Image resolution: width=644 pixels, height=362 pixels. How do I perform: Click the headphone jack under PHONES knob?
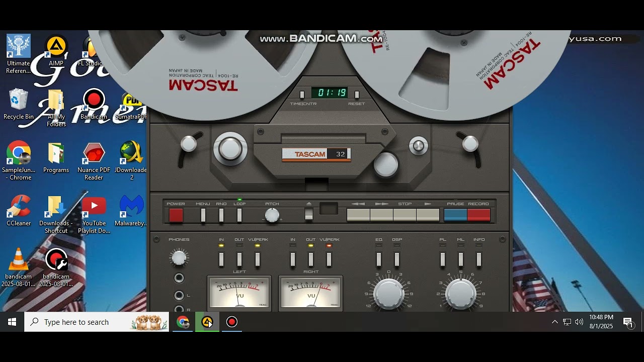[179, 278]
